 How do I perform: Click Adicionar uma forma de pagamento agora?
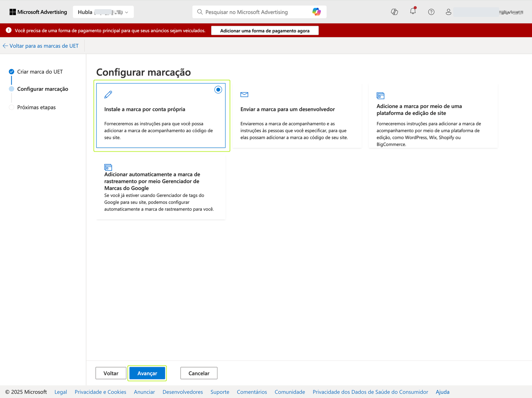click(x=265, y=31)
